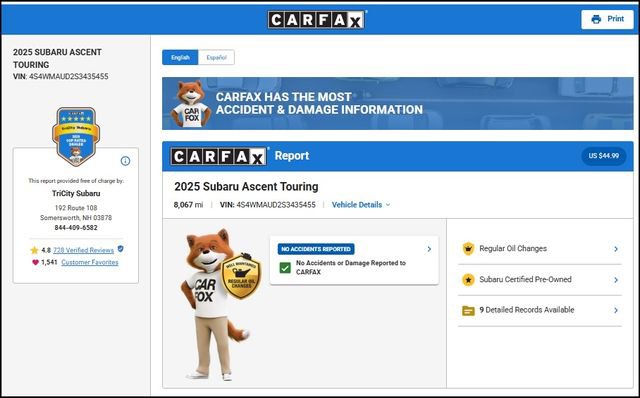
Task: Click the VIN in the left sidebar
Action: [x=61, y=76]
